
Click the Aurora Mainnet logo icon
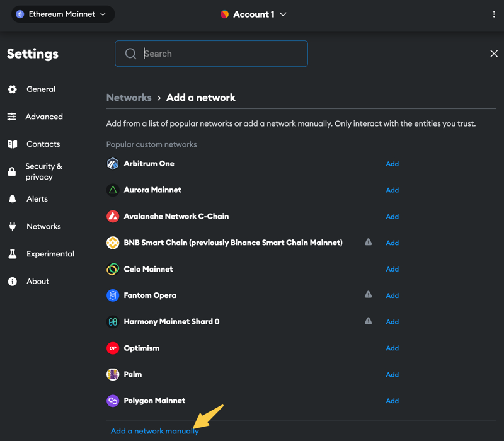click(113, 190)
